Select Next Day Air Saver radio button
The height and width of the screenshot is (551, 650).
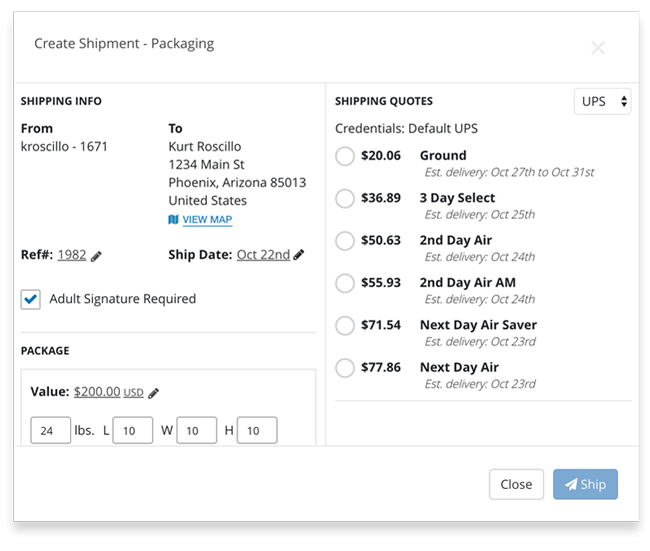(x=345, y=325)
